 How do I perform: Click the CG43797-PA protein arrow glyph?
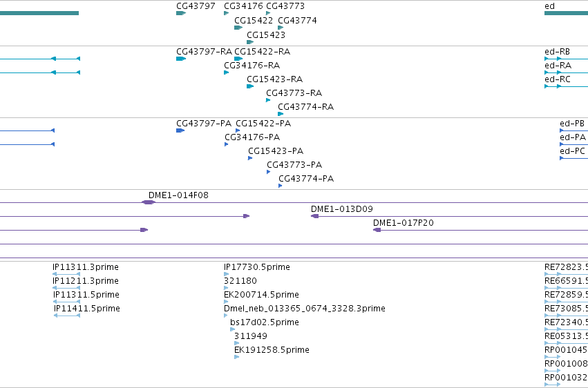pyautogui.click(x=180, y=130)
